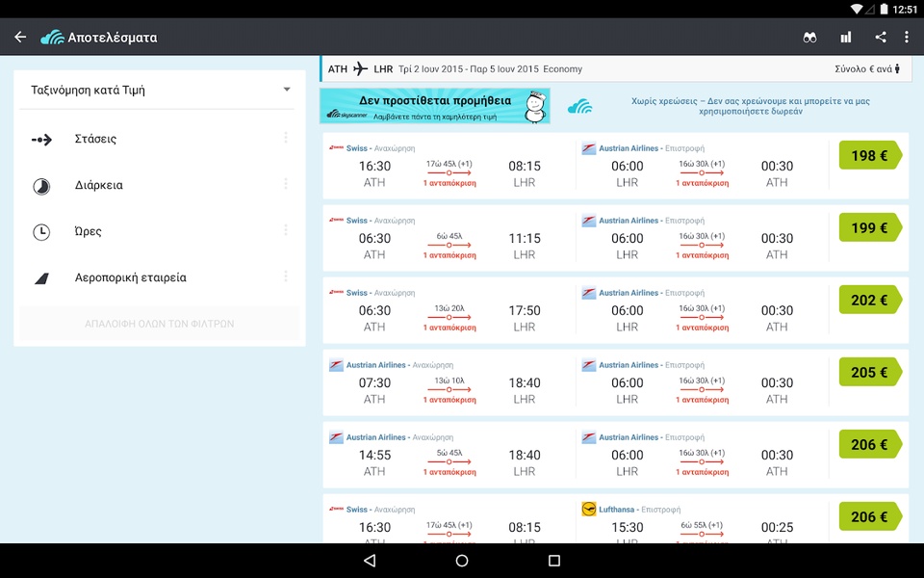Click the 11:15 LHR arrival time
The height and width of the screenshot is (578, 924).
[x=525, y=238]
